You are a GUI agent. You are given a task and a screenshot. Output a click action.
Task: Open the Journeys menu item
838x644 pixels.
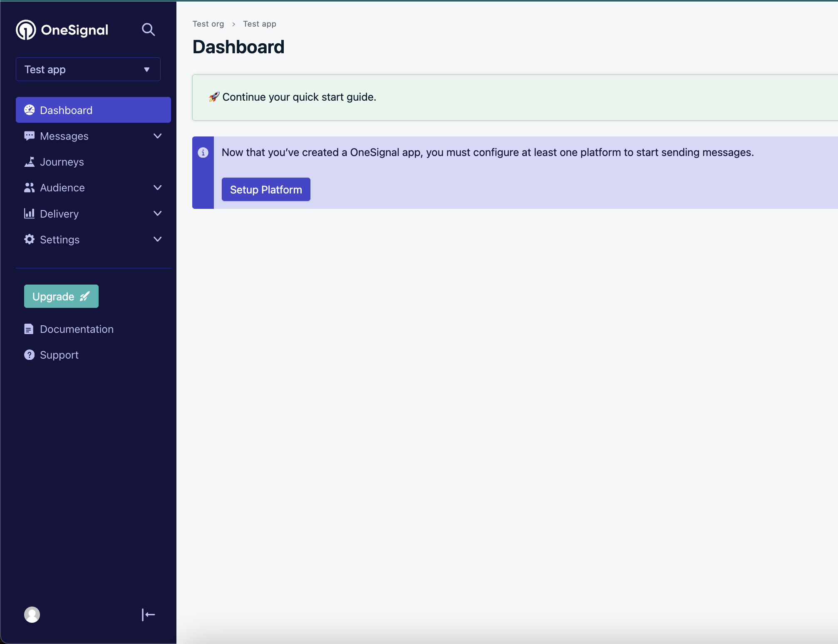[x=62, y=162]
